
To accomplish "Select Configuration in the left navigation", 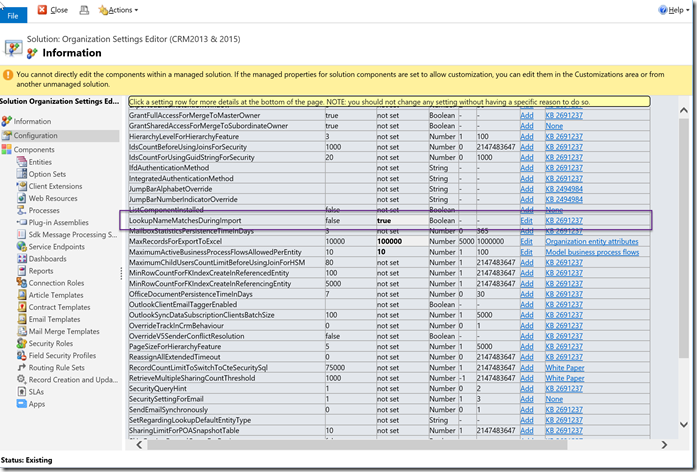I will click(36, 136).
